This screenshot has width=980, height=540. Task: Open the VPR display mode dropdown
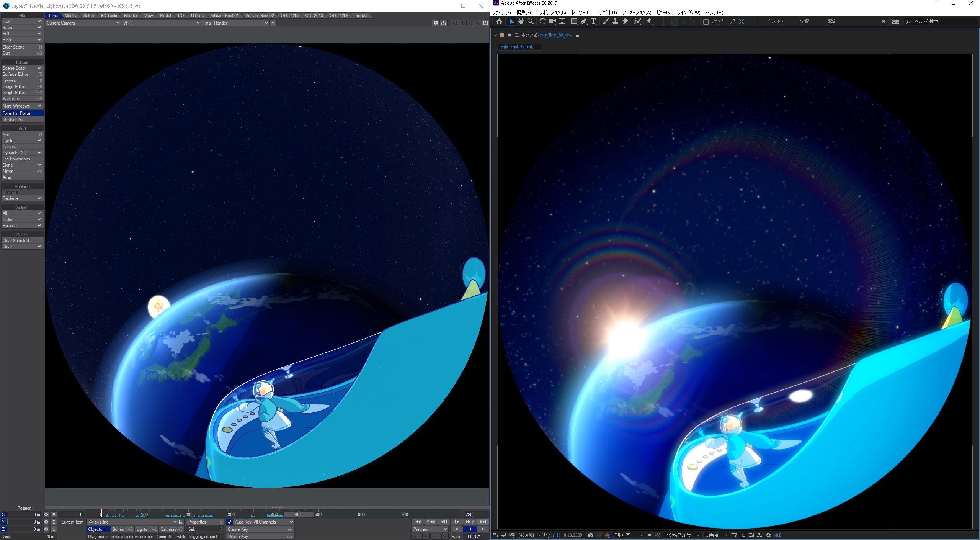click(x=161, y=23)
